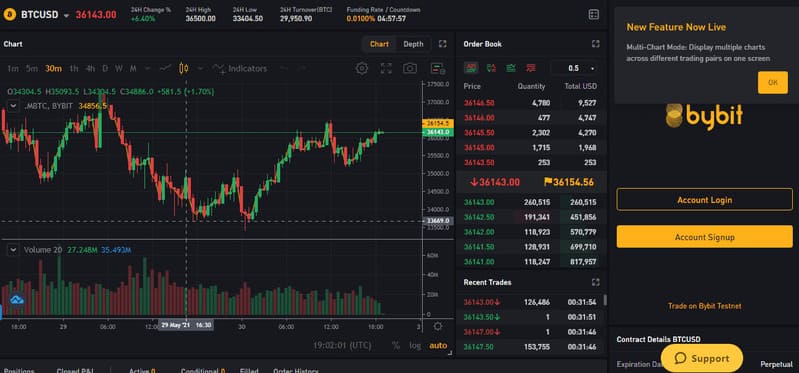Open chart settings gear icon

(362, 68)
